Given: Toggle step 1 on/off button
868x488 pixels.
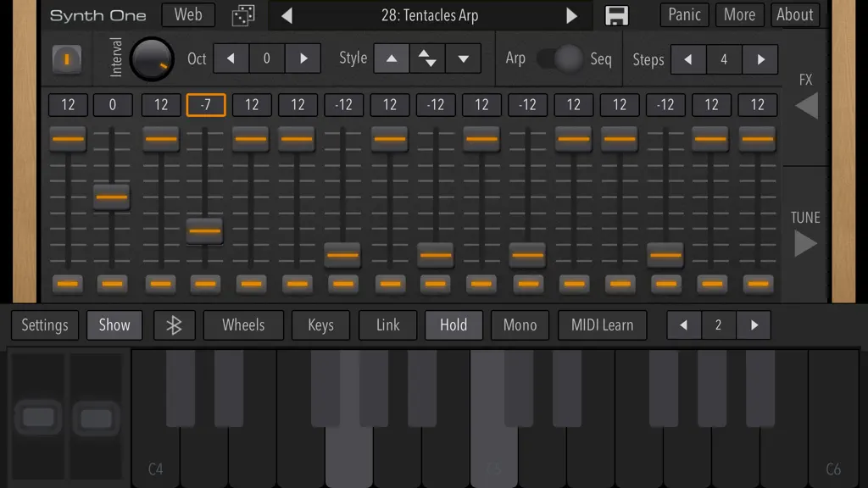Looking at the screenshot, I should point(68,284).
